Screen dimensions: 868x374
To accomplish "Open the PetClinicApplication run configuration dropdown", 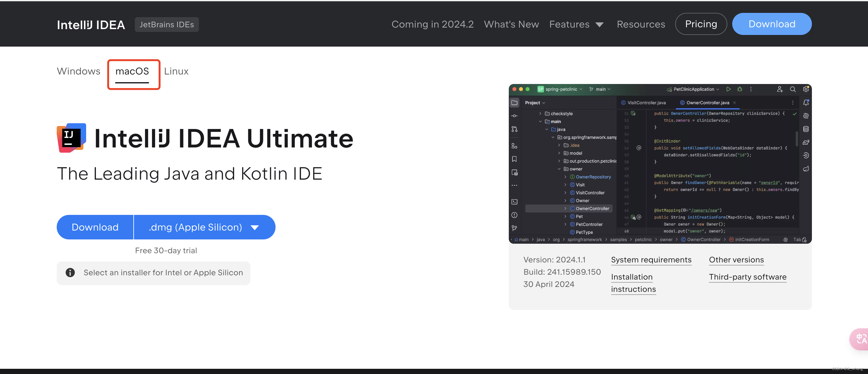I will coord(693,89).
